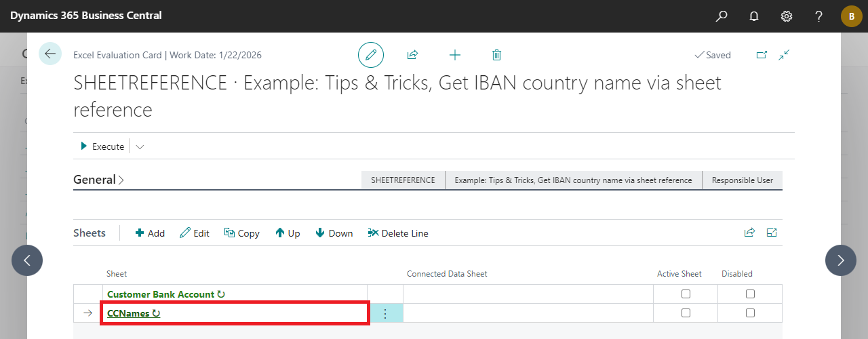This screenshot has height=339, width=868.
Task: Click Add in Sheets toolbar
Action: click(150, 233)
